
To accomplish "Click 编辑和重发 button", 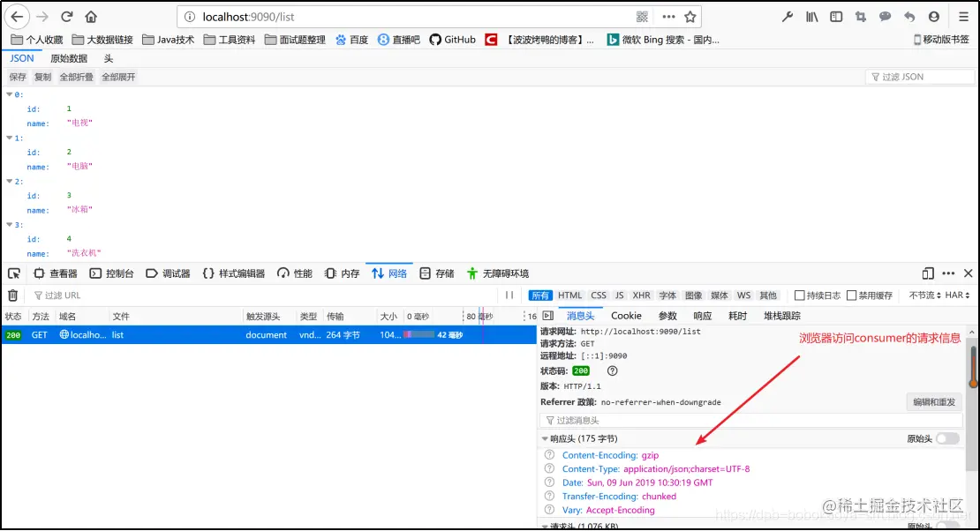I will (934, 401).
